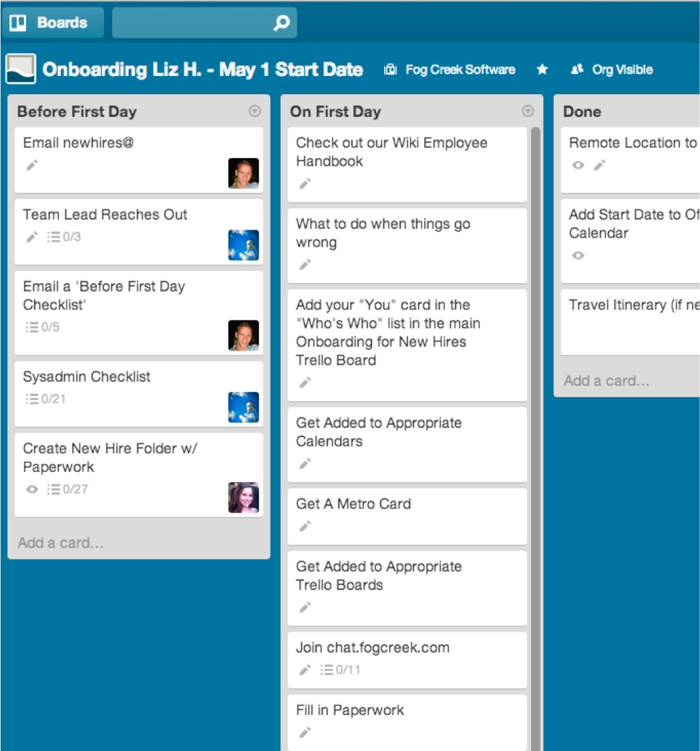Click the board logo icon beside title
Screen dimensions: 700x751
(x=21, y=69)
